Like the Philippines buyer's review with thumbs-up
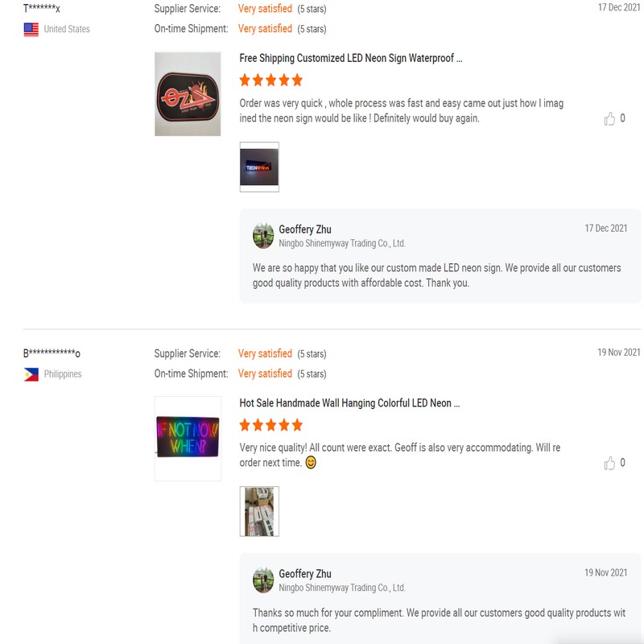 (609, 463)
